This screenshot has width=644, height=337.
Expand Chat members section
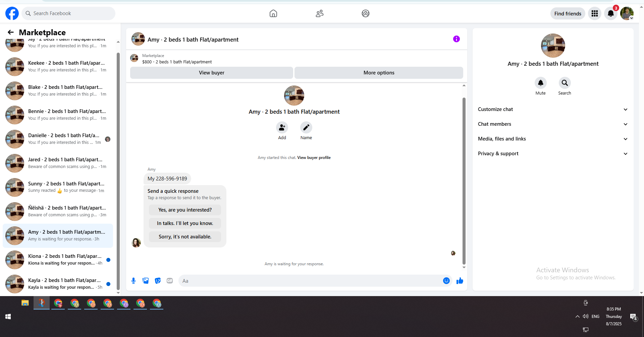coord(553,124)
